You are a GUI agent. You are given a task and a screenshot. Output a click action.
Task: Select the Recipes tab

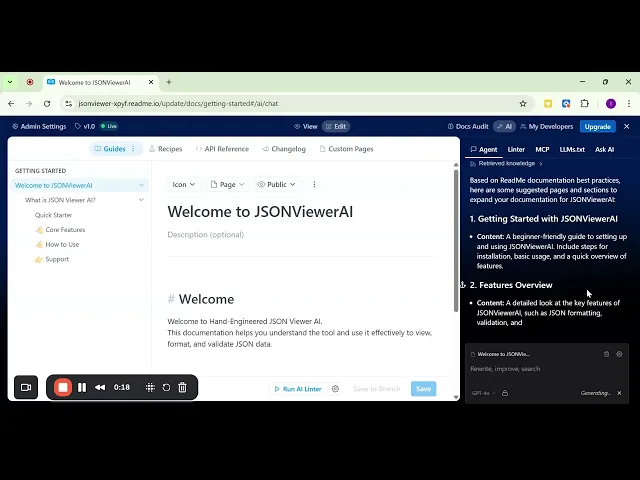(x=166, y=149)
